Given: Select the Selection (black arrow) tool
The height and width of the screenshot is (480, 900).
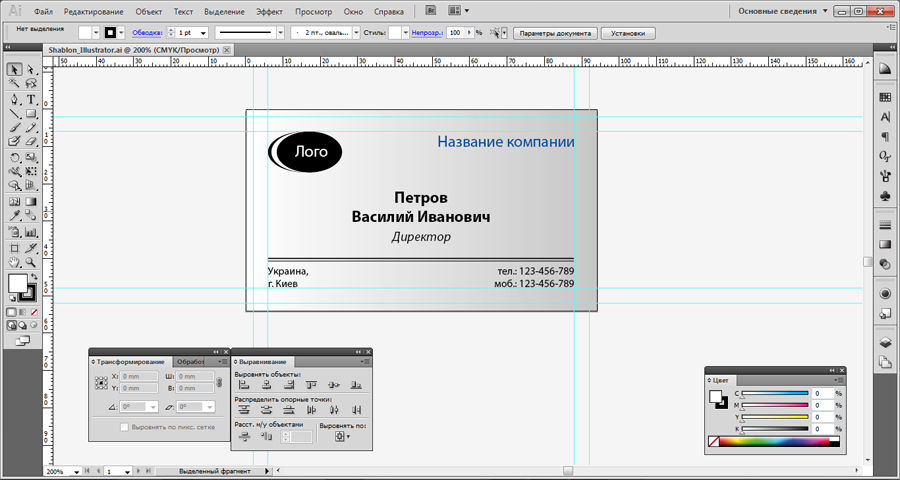Looking at the screenshot, I should (x=14, y=69).
